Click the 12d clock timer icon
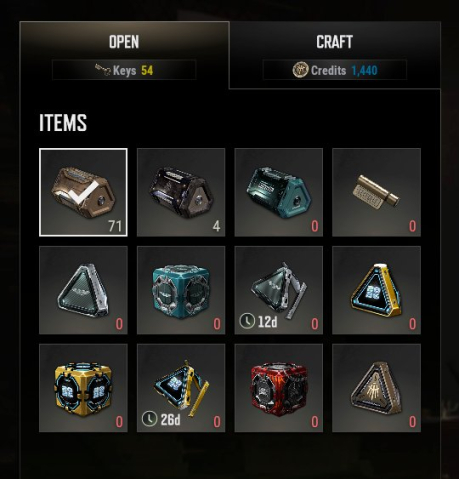 coord(247,321)
